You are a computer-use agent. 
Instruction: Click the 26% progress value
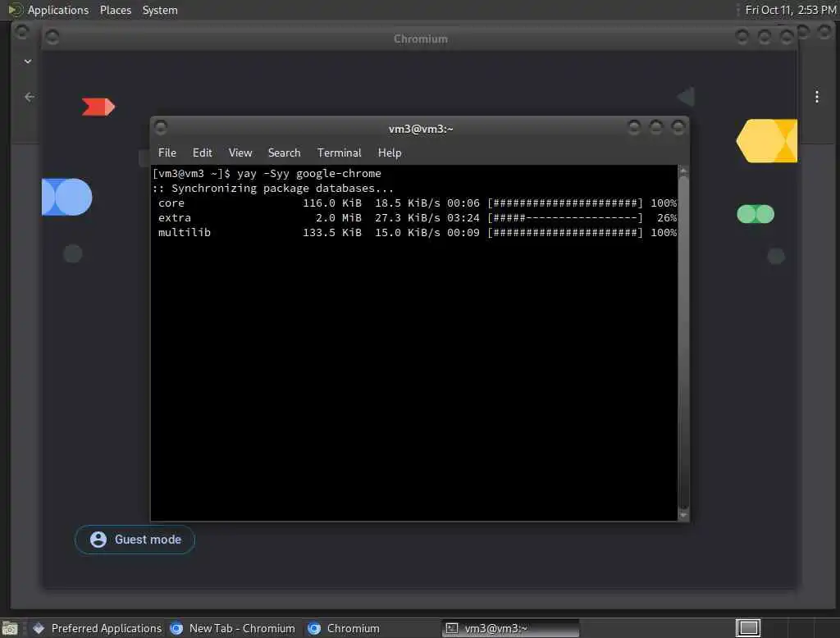tap(666, 218)
